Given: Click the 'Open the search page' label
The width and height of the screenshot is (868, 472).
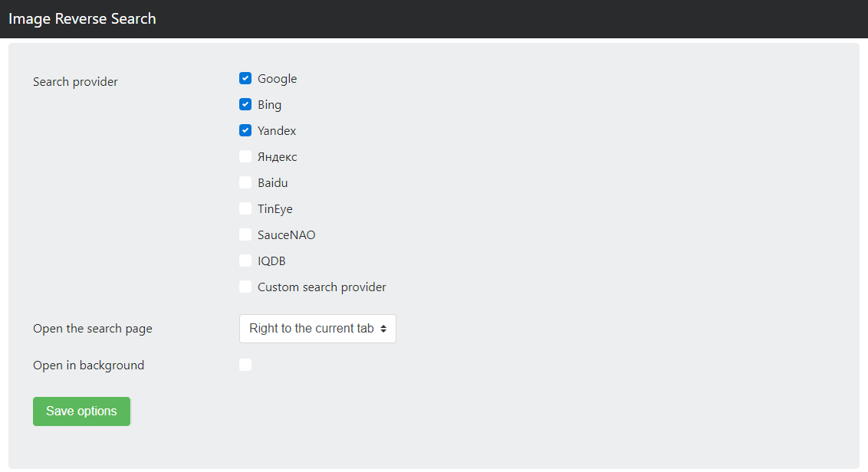Looking at the screenshot, I should coord(93,329).
